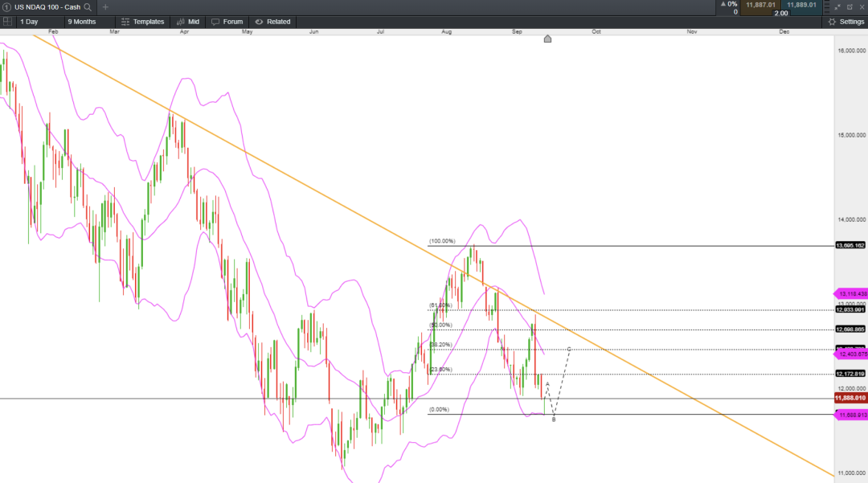Click the Oct label on time axis
The width and height of the screenshot is (868, 483).
596,31
